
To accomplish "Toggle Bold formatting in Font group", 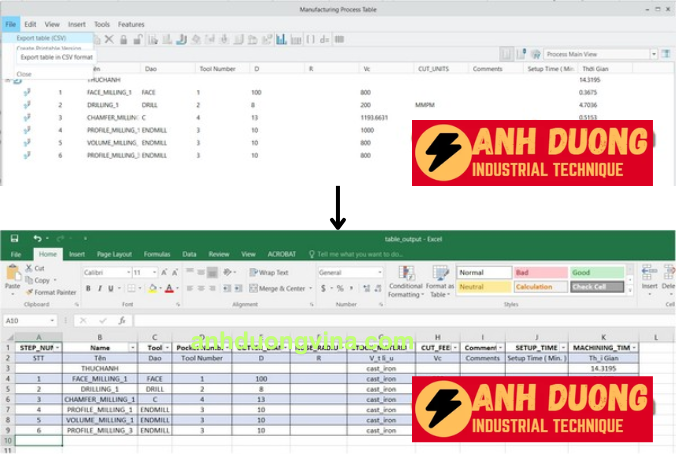I will [x=88, y=289].
